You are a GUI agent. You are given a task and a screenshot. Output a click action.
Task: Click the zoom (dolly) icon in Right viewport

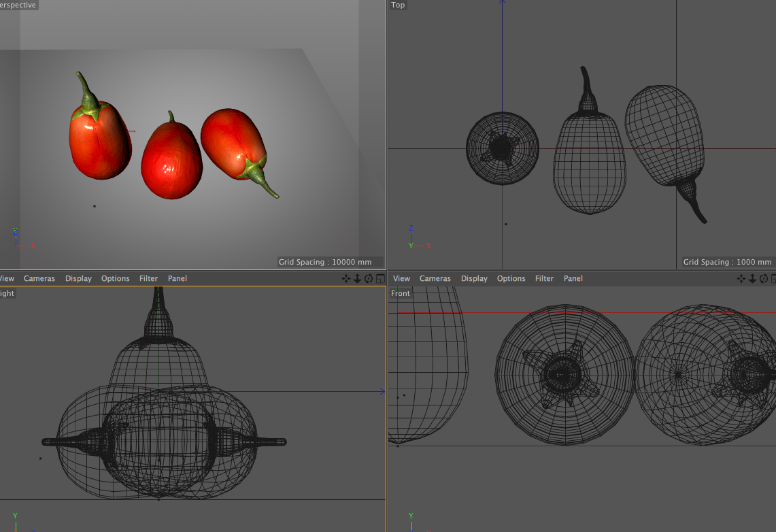[x=357, y=278]
